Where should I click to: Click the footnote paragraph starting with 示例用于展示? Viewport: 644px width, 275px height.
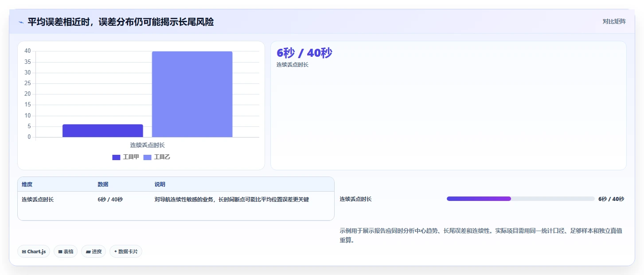point(481,236)
